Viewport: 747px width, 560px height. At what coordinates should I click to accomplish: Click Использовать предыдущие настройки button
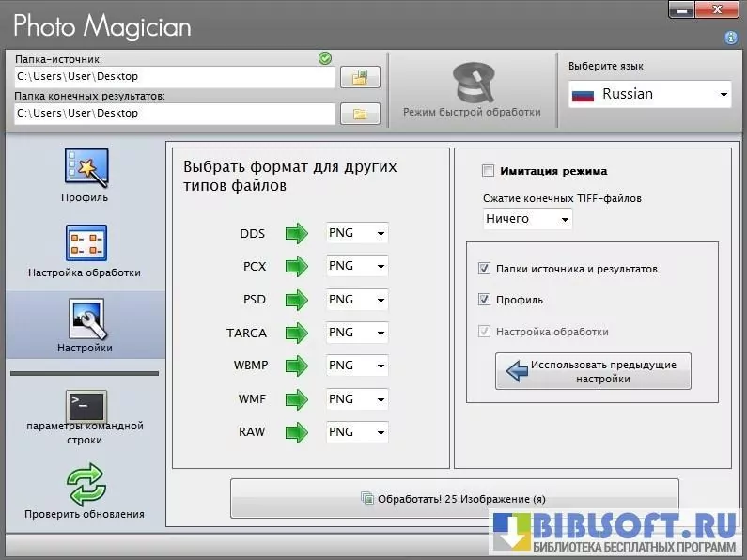tap(593, 371)
